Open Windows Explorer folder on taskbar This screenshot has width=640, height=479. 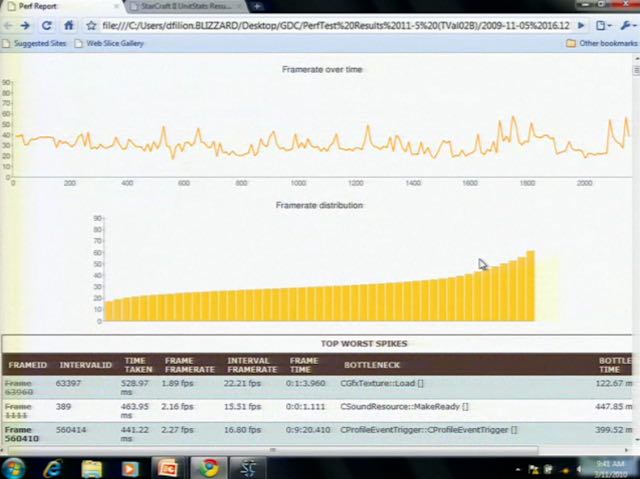(91, 468)
